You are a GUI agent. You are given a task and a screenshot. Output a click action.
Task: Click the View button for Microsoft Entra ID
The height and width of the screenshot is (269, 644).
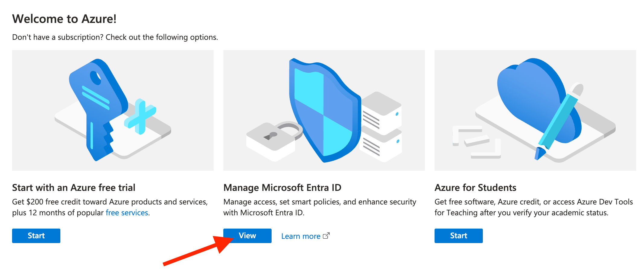click(x=247, y=236)
